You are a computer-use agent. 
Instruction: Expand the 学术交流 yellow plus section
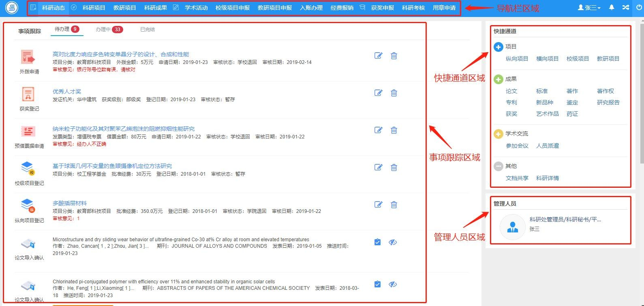point(499,134)
